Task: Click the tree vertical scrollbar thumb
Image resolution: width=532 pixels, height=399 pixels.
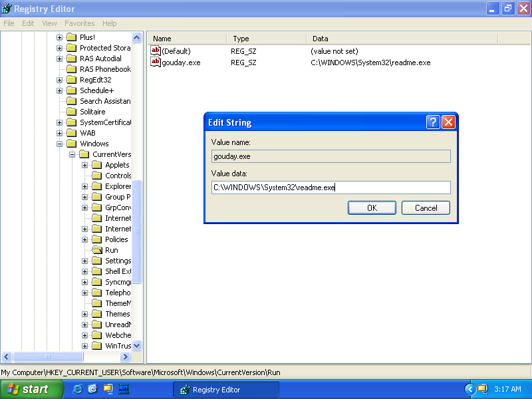Action: (137, 231)
